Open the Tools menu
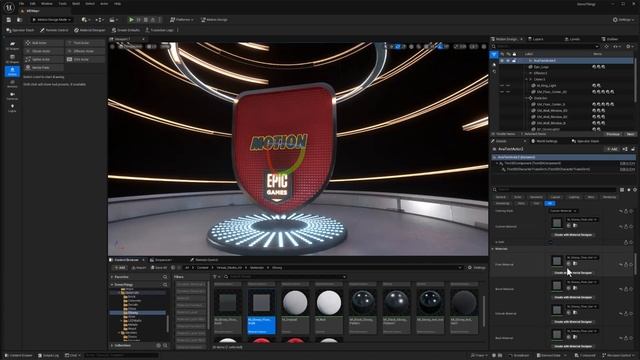 (x=62, y=4)
